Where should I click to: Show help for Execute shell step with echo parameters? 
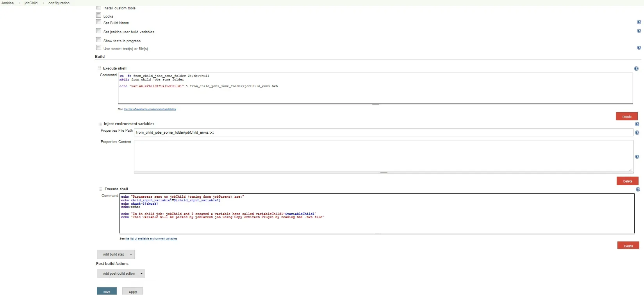(x=638, y=190)
